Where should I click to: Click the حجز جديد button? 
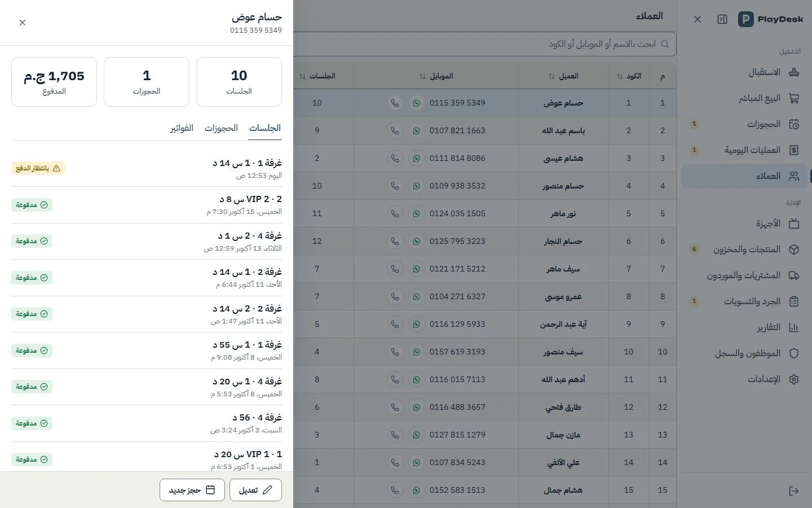192,490
